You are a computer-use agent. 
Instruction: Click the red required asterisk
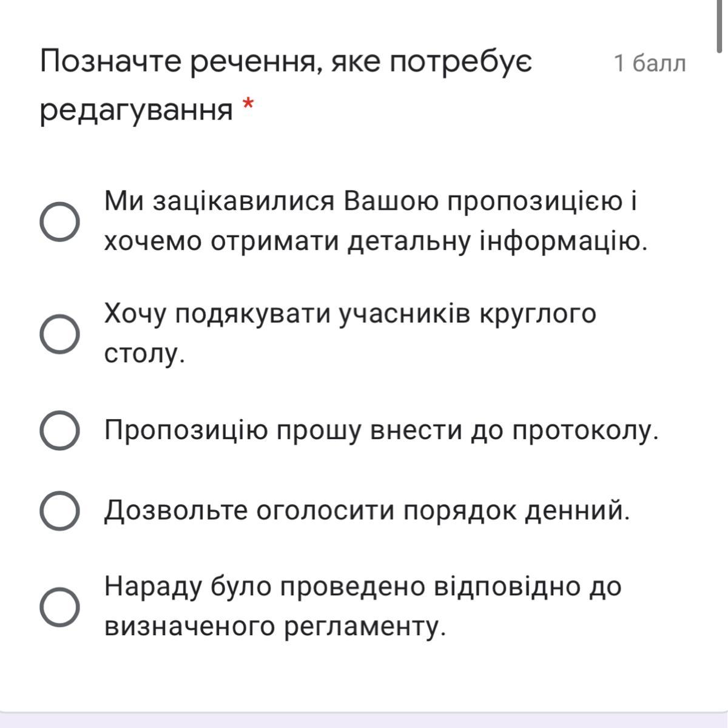coord(248,106)
